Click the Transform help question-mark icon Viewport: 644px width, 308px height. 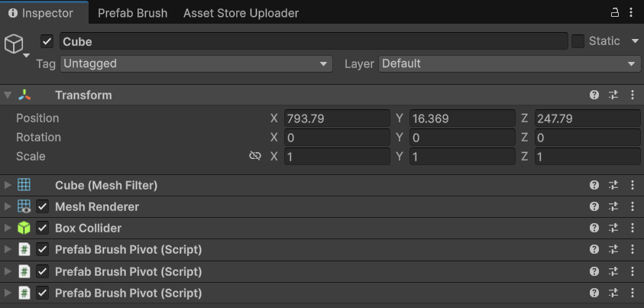(594, 96)
